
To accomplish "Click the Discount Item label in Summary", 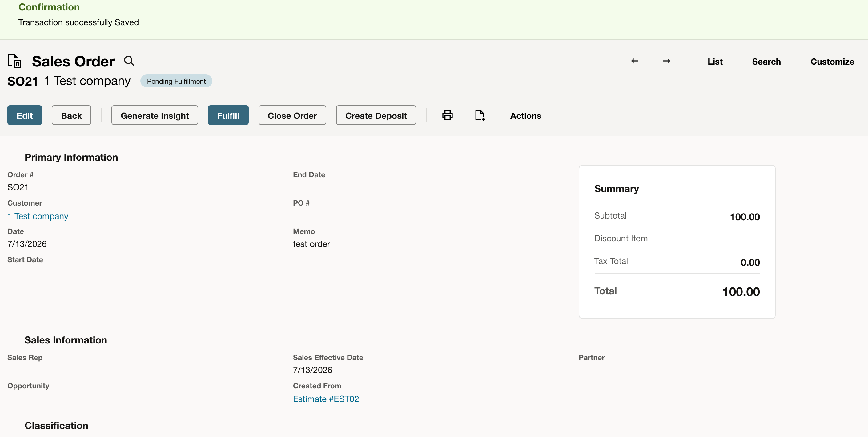I will [x=621, y=238].
